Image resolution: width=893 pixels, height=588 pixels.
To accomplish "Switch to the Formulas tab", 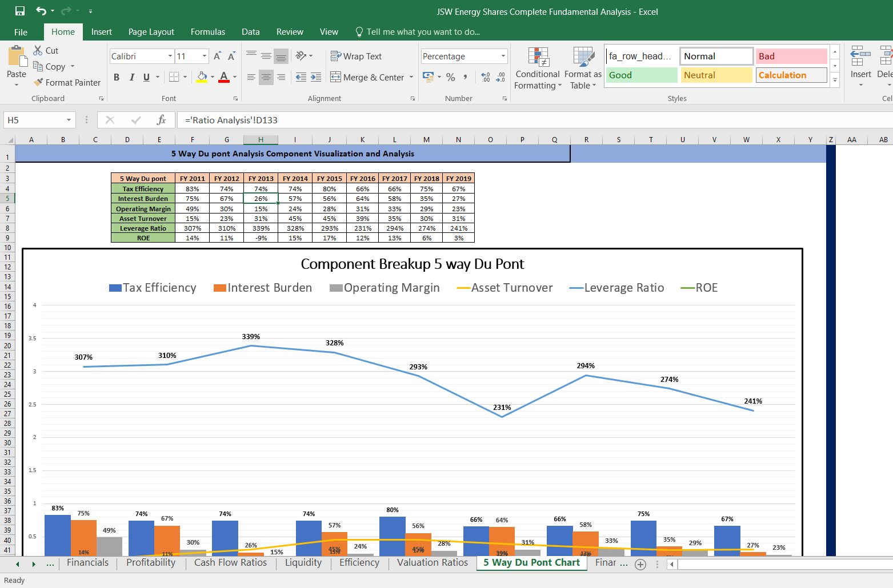I will [x=208, y=32].
